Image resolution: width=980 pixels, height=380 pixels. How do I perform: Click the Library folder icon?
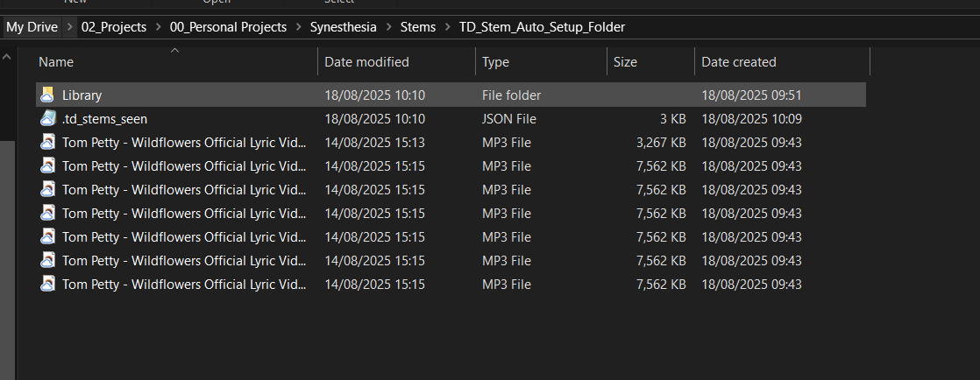47,95
